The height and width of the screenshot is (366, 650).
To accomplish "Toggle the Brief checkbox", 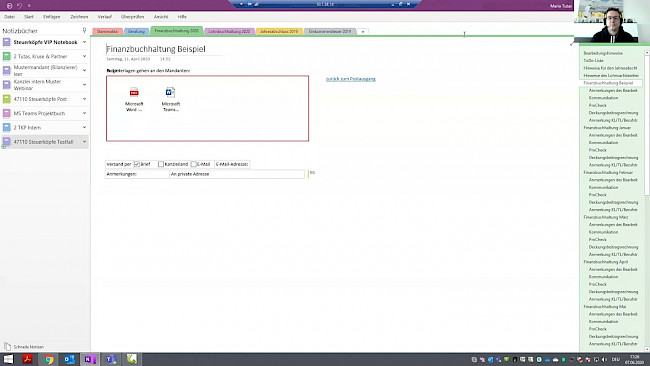I will [137, 164].
